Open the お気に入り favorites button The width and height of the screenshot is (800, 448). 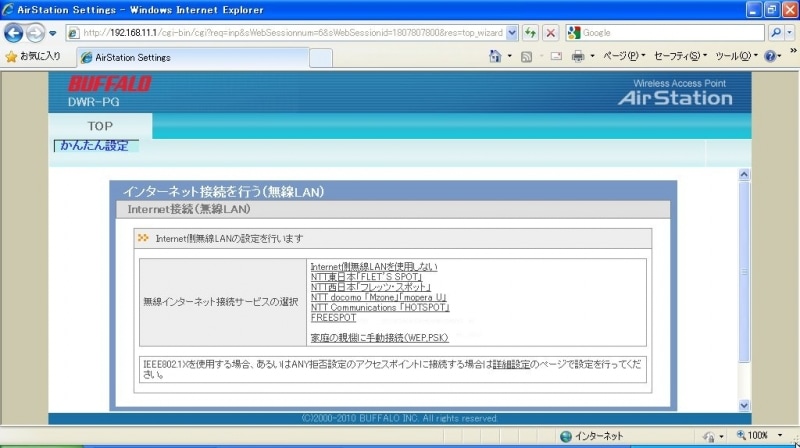(33, 56)
